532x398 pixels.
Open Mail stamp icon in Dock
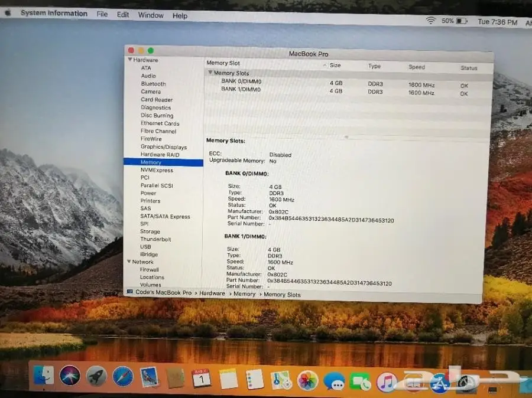point(150,377)
